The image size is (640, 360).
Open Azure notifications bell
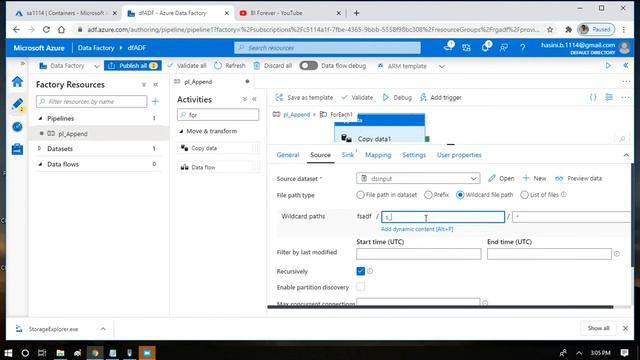tap(485, 47)
